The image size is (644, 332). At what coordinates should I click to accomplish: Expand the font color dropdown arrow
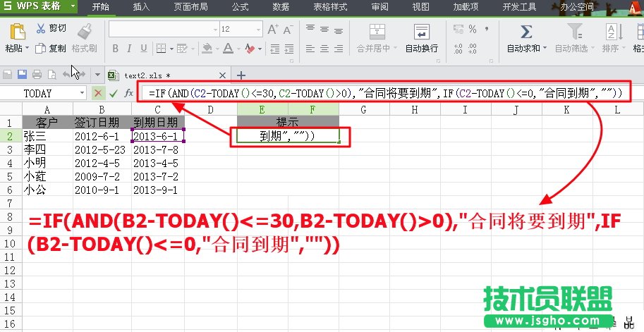coord(238,49)
